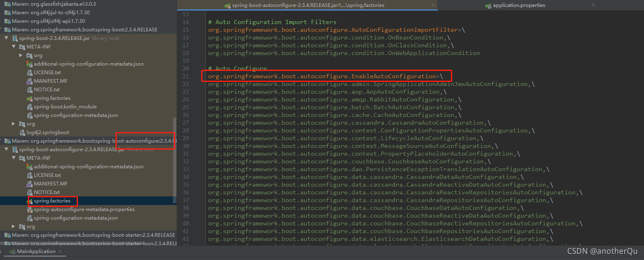Close the MainApplication run tab
The width and height of the screenshot is (644, 260).
[60, 251]
